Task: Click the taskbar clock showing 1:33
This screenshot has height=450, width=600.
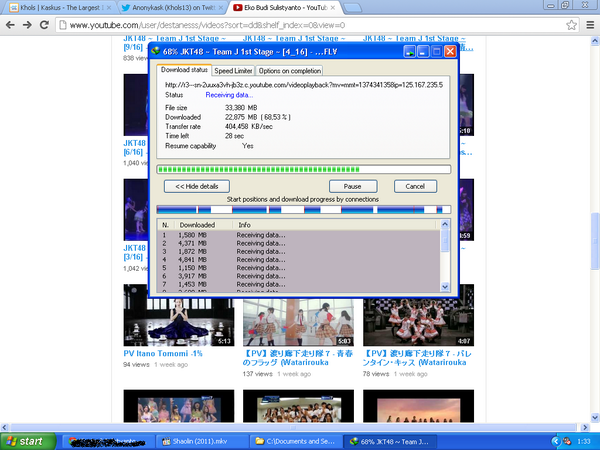Action: (584, 442)
